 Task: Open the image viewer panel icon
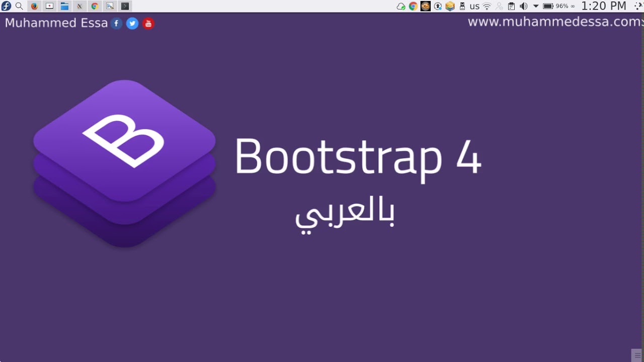(x=110, y=6)
